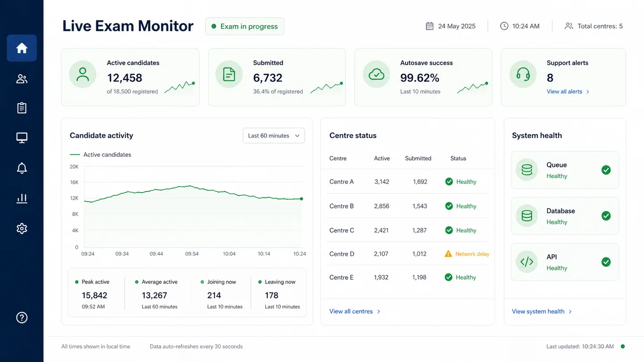The width and height of the screenshot is (644, 362).
Task: Open the settings gear icon in sidebar
Action: [22, 228]
